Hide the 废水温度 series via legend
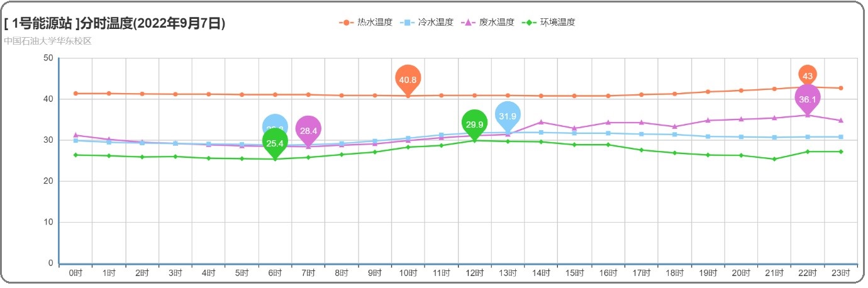The width and height of the screenshot is (868, 288). tap(487, 22)
